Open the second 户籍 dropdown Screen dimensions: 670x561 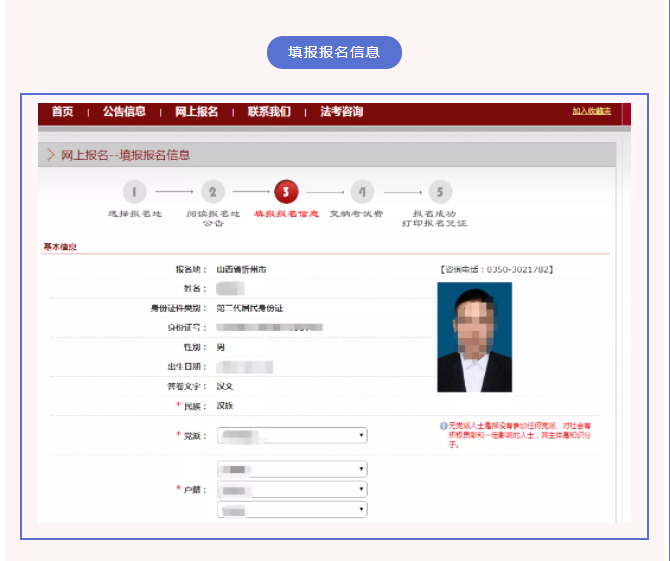coord(292,489)
